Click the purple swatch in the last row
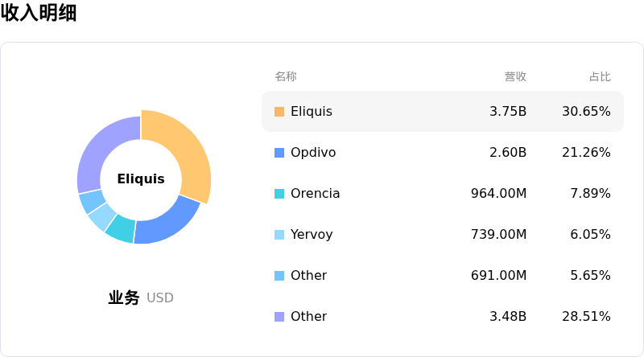Image resolution: width=644 pixels, height=357 pixels. (279, 317)
